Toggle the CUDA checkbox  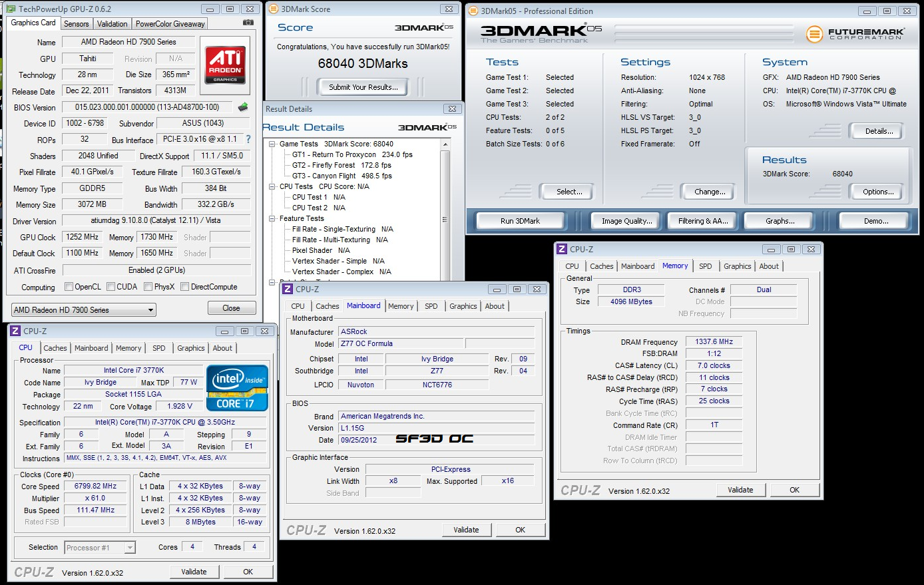(111, 287)
